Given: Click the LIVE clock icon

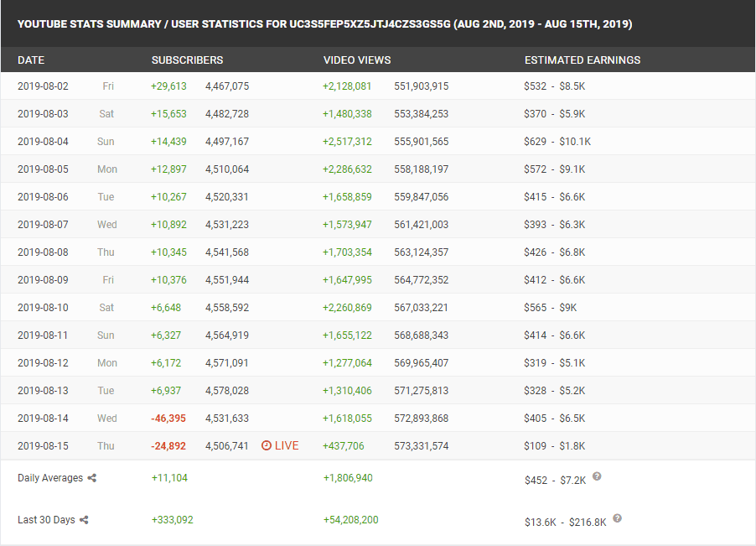Looking at the screenshot, I should pyautogui.click(x=266, y=446).
